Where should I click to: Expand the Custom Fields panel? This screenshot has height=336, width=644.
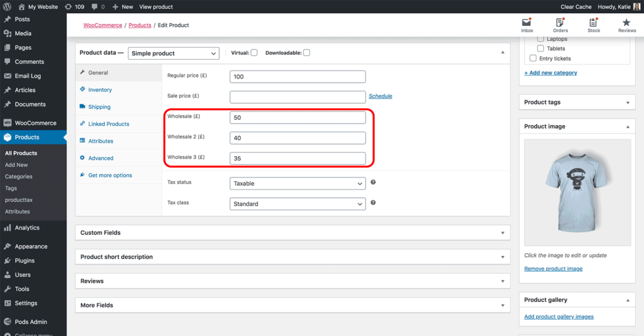coord(292,233)
